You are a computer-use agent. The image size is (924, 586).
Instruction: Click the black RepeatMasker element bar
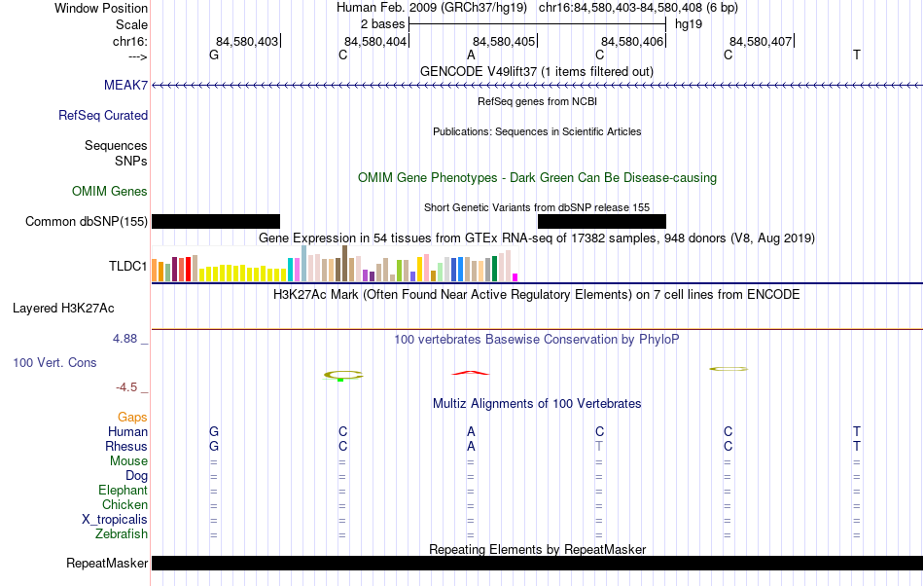tap(537, 563)
